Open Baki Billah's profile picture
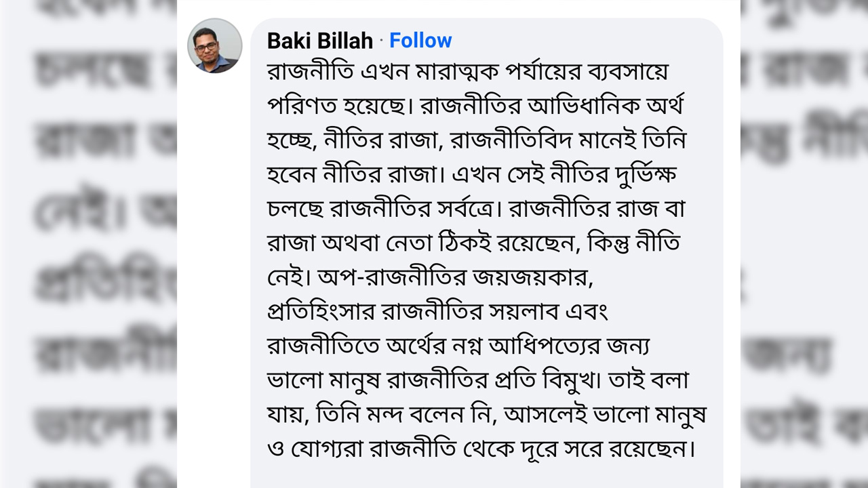The height and width of the screenshot is (488, 868). 214,45
